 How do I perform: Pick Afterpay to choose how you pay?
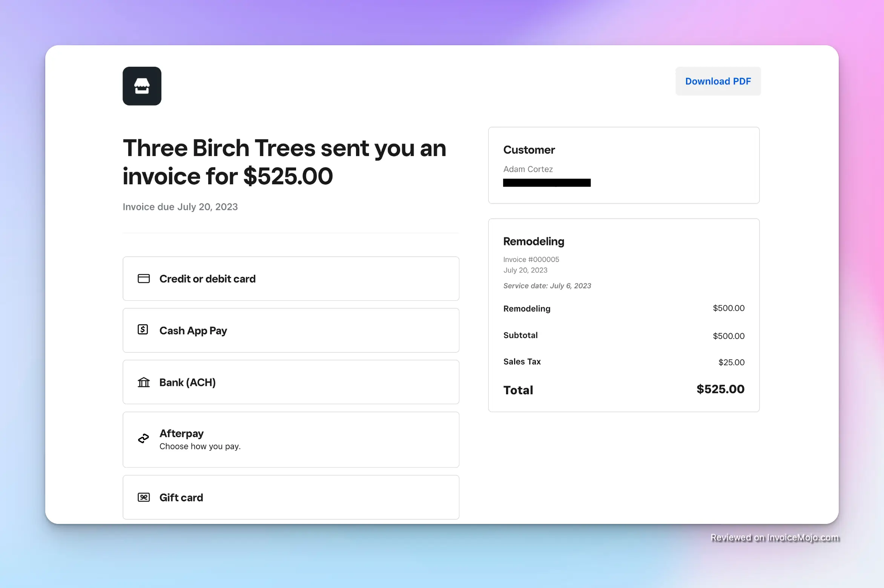[x=291, y=439]
